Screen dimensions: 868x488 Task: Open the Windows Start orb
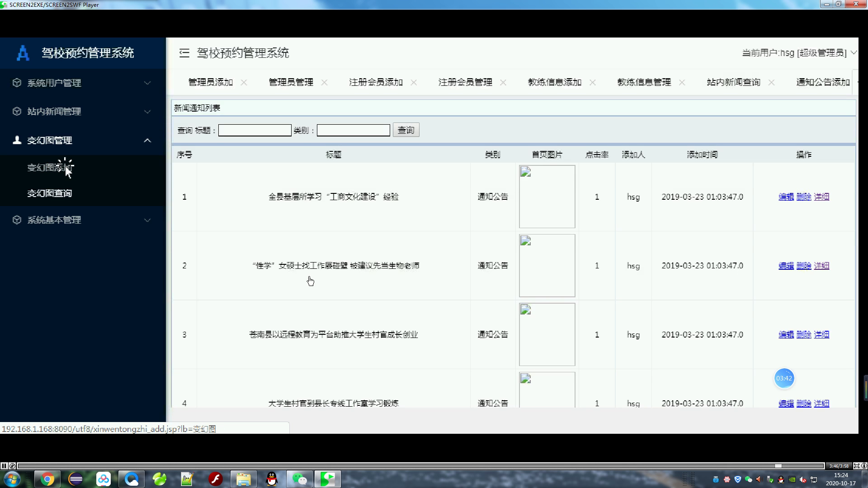pos(12,479)
